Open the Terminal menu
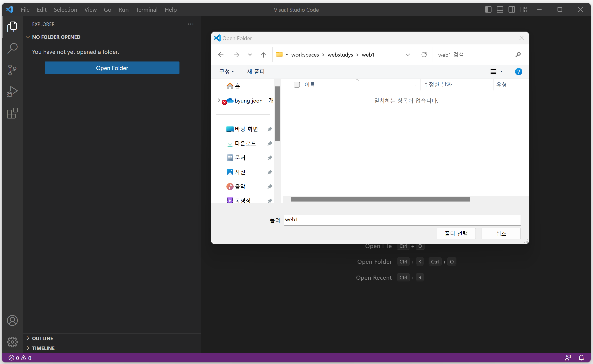Image resolution: width=593 pixels, height=364 pixels. [146, 10]
